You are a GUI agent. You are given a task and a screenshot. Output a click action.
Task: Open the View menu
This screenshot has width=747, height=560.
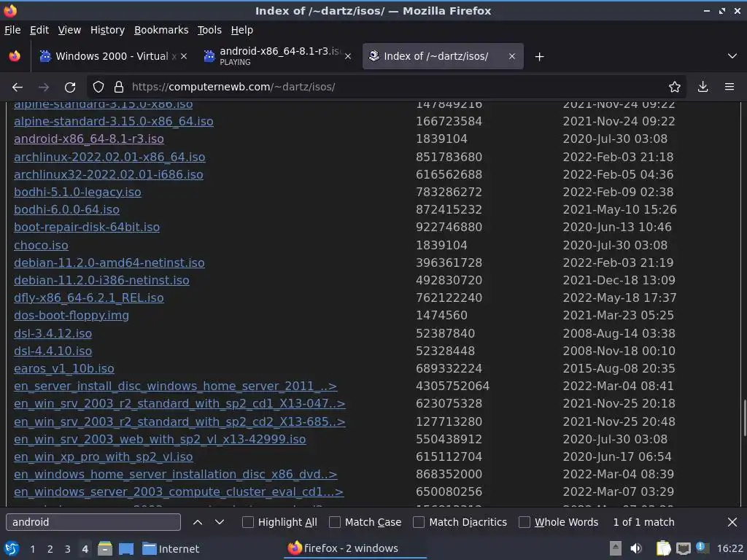[69, 30]
